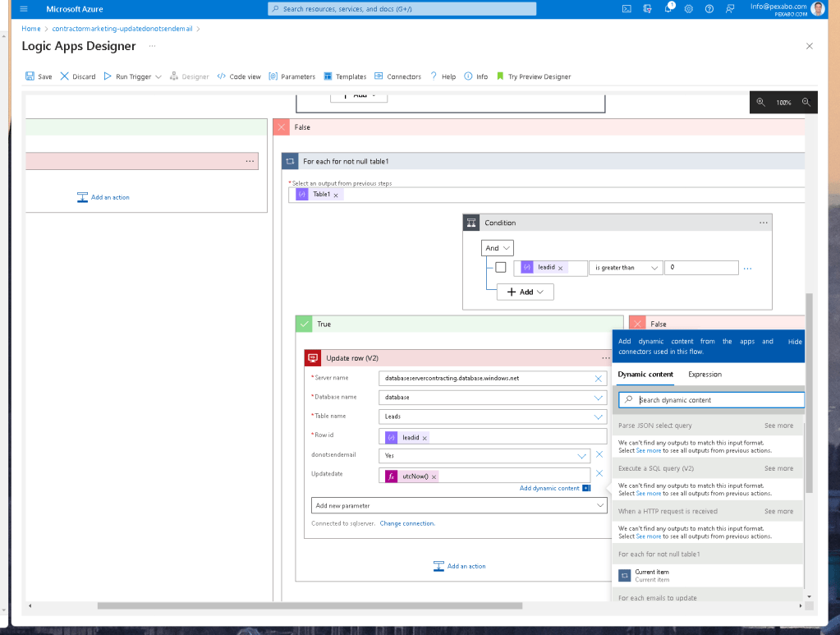See more for Parse JSON select query

[x=778, y=426]
